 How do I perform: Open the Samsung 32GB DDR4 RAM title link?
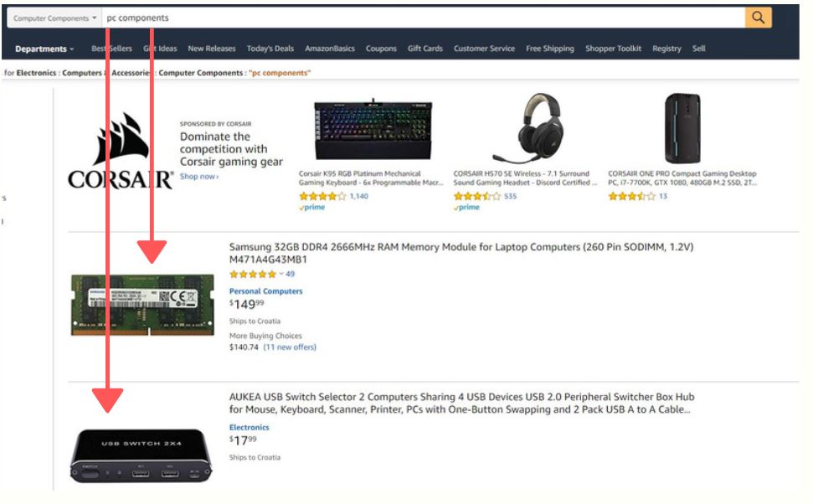(x=461, y=253)
